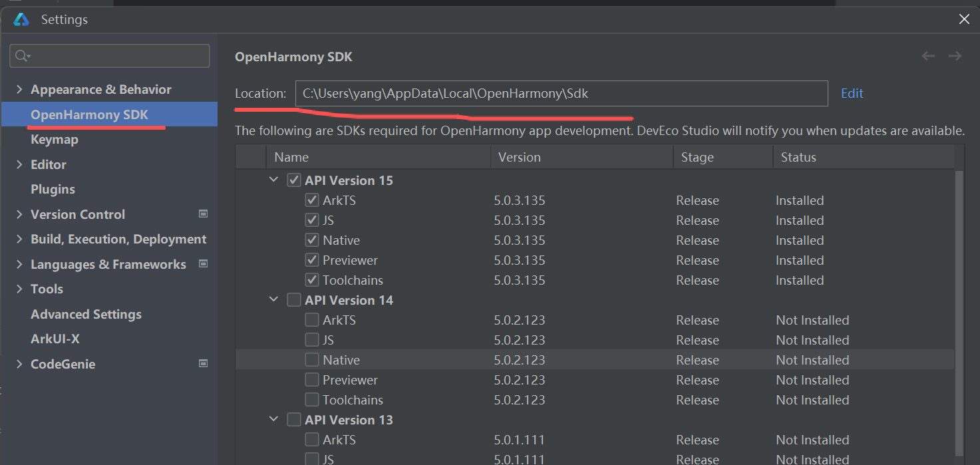
Task: Uncheck JS 5.0.3.135 checkbox
Action: click(311, 220)
